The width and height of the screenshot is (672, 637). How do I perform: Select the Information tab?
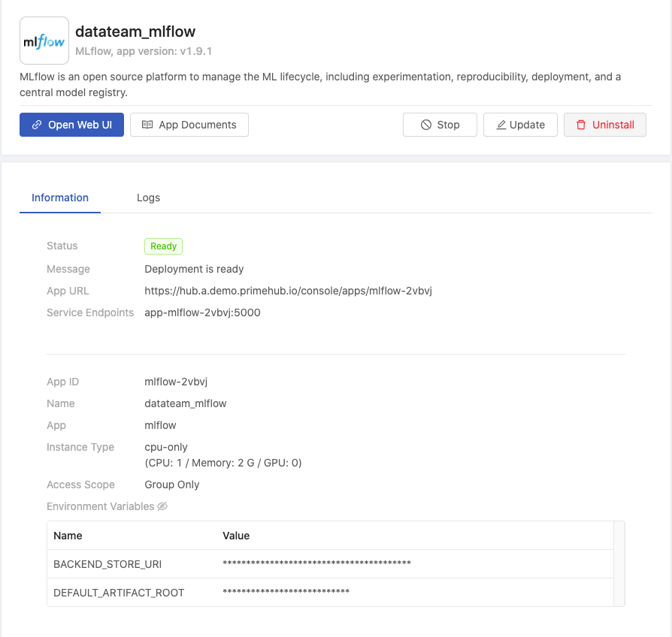click(x=60, y=198)
